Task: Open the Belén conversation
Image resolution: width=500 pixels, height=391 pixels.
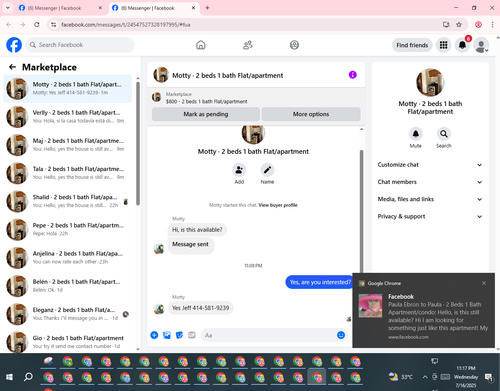Action: point(68,286)
